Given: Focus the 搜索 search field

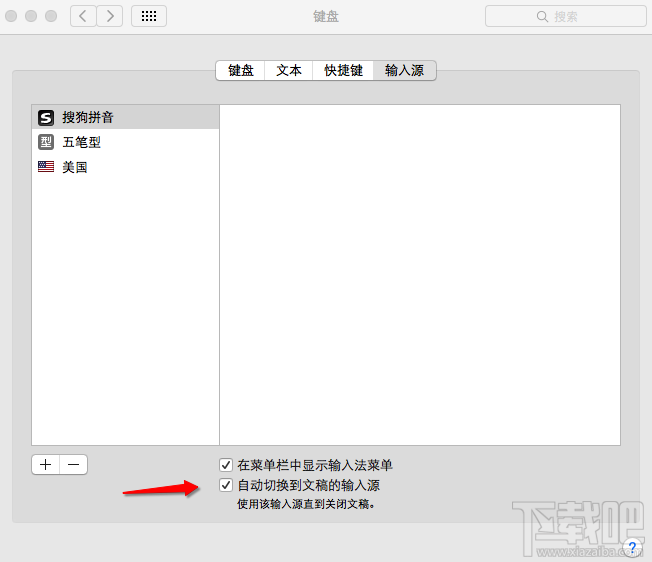Looking at the screenshot, I should (x=566, y=16).
